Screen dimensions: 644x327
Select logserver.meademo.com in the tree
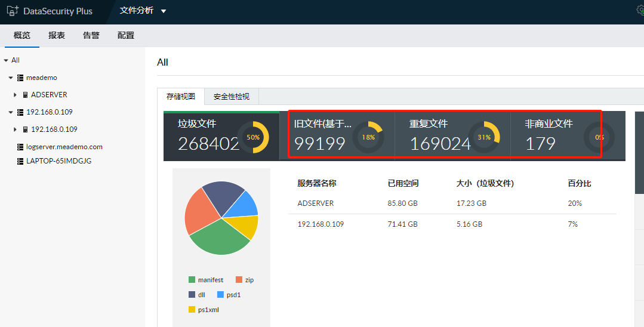pos(64,147)
